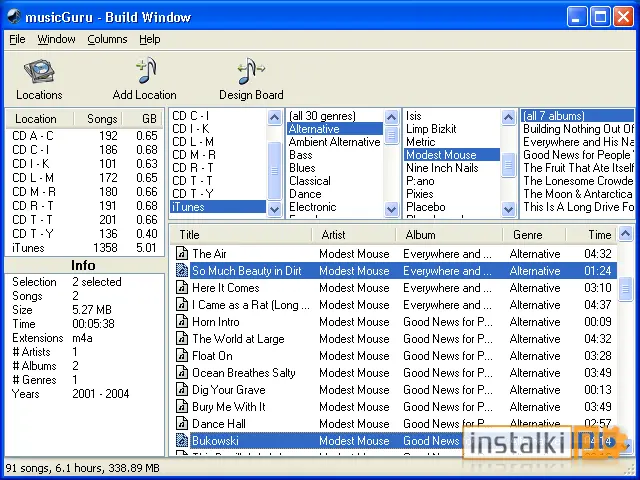Viewport: 640px width, 480px height.
Task: Select CD T - Y row in locations table
Action: pyautogui.click(x=84, y=234)
